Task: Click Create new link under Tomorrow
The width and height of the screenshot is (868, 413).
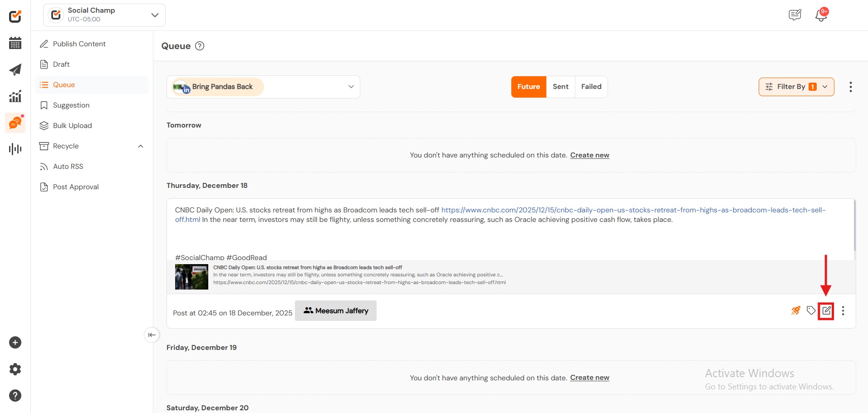Action: pyautogui.click(x=589, y=155)
